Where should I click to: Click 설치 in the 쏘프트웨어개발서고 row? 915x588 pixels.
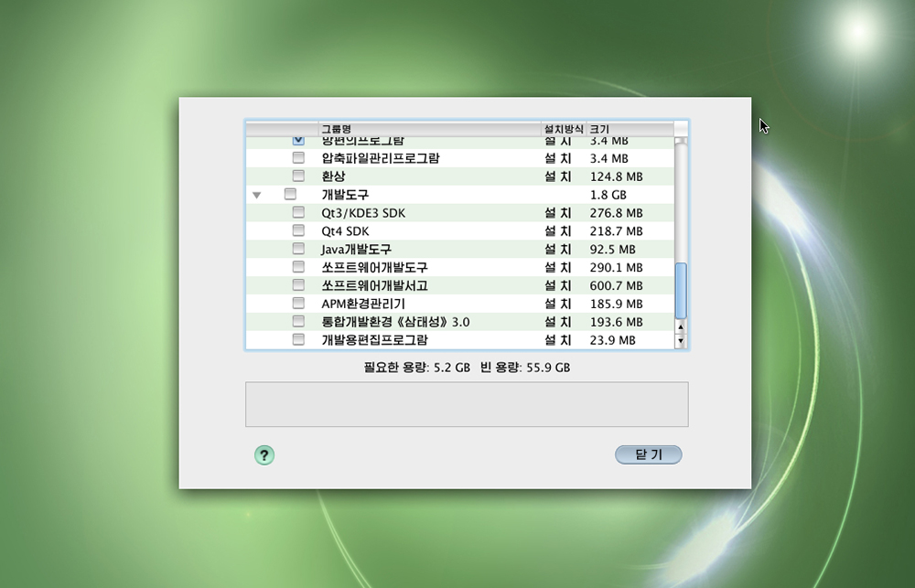pyautogui.click(x=557, y=285)
